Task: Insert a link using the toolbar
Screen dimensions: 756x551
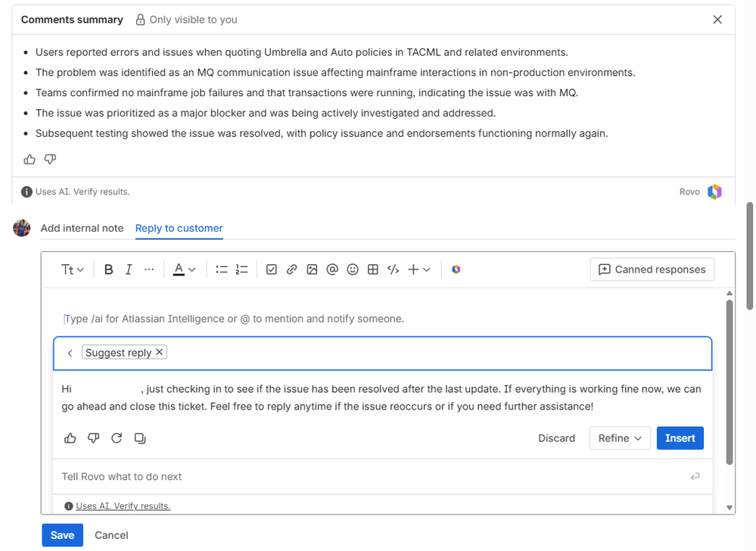Action: pos(292,269)
